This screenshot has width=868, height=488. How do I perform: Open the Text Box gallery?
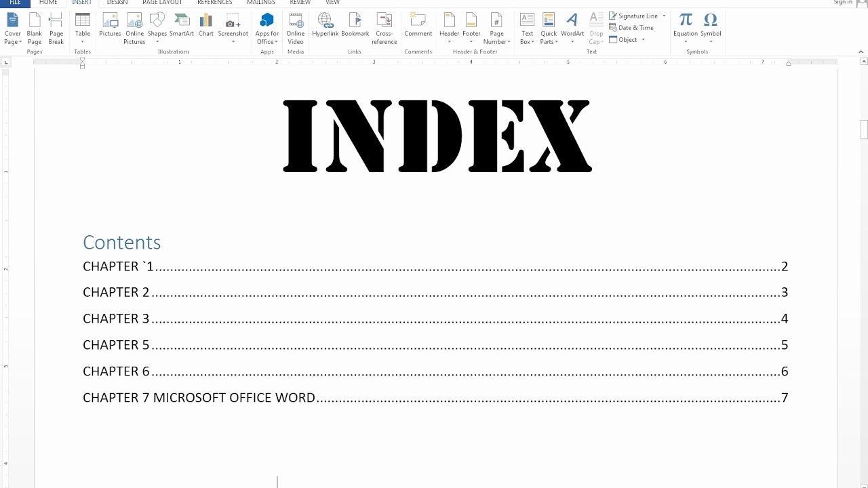527,28
